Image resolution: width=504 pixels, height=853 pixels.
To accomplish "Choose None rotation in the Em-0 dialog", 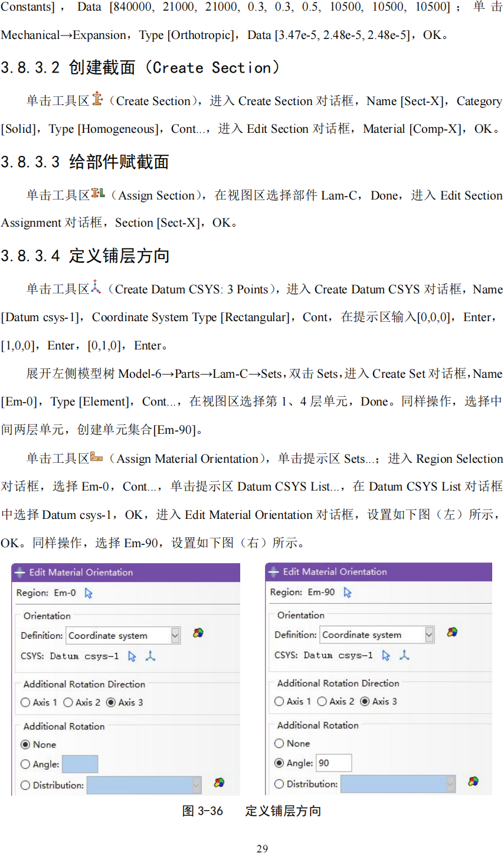I will point(38,745).
